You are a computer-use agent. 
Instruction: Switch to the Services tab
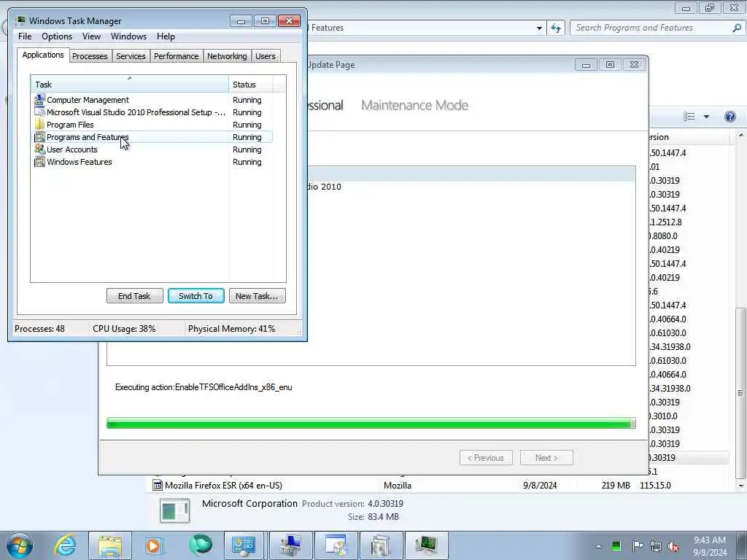pyautogui.click(x=131, y=56)
